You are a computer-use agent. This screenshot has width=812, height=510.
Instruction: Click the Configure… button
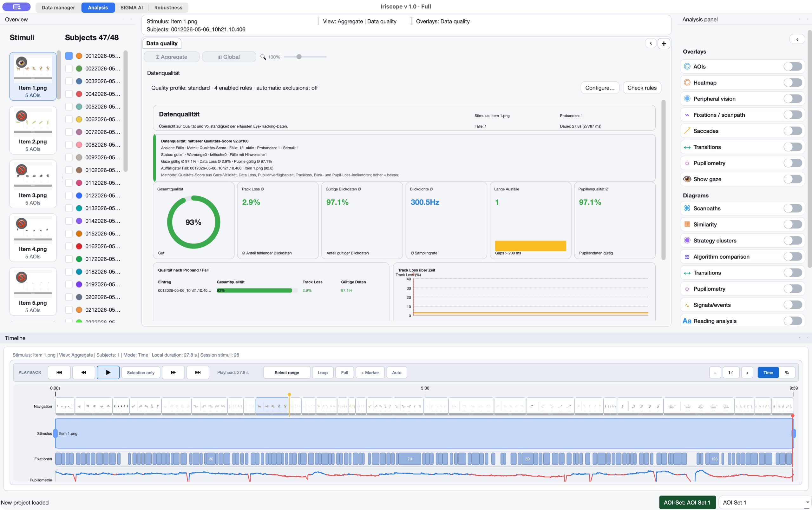(600, 88)
